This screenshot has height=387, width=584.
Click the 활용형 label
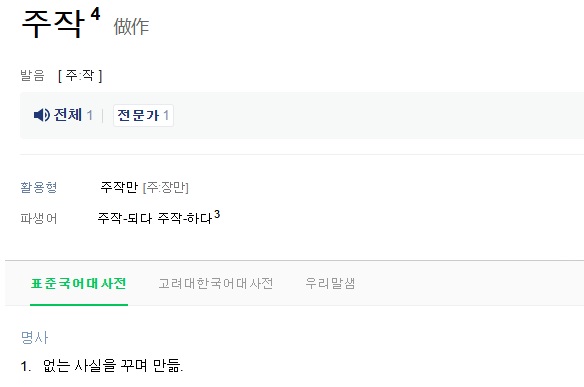[x=39, y=187]
